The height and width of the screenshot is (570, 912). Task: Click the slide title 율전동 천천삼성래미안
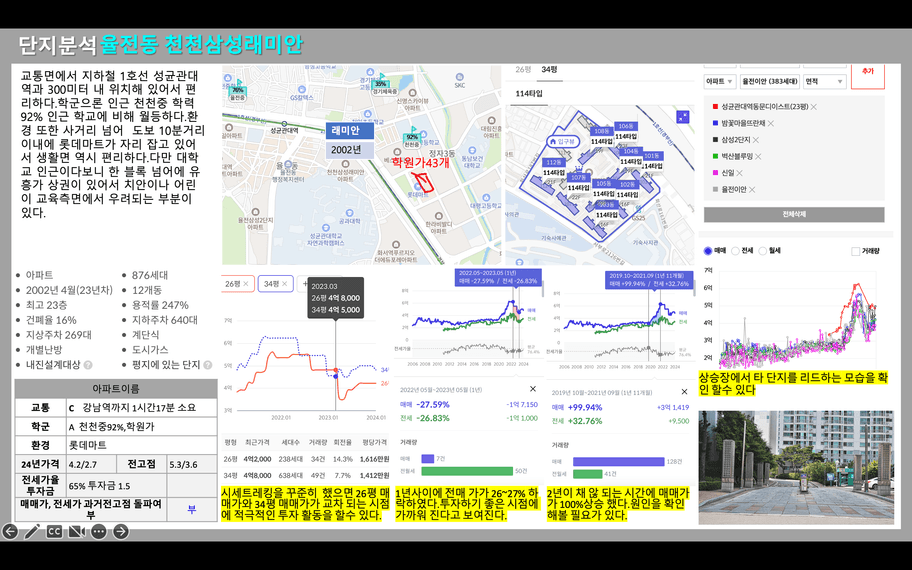coord(201,45)
